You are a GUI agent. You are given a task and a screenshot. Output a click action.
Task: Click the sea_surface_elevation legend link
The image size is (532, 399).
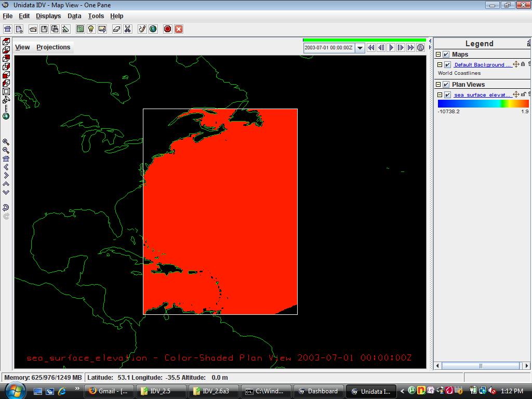click(482, 95)
